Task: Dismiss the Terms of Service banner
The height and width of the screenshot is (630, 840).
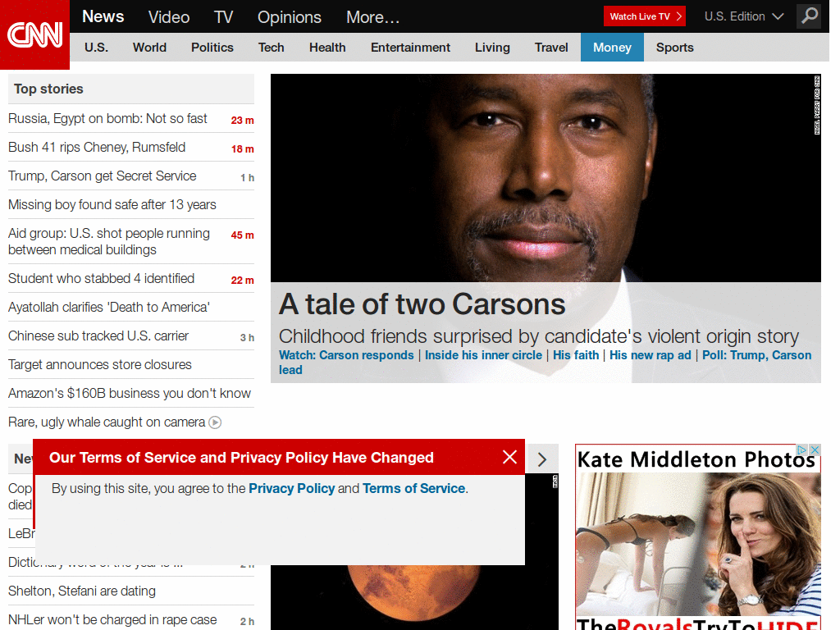Action: (x=509, y=457)
